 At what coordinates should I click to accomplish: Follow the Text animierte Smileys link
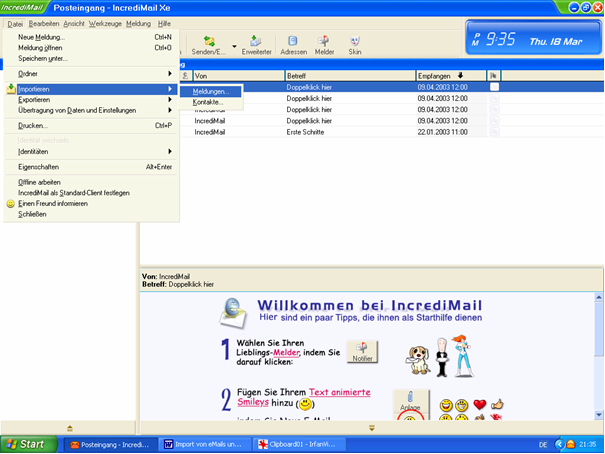pos(304,397)
